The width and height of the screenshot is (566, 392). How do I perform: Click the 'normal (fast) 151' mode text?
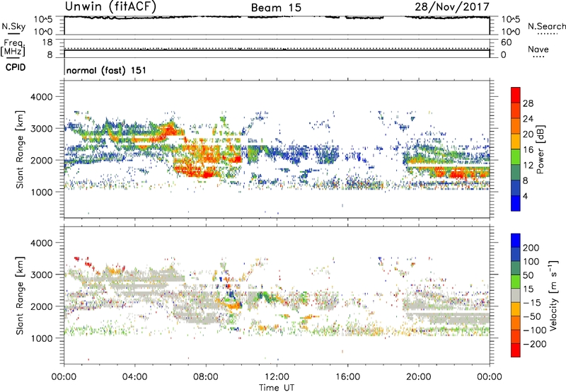pyautogui.click(x=106, y=70)
